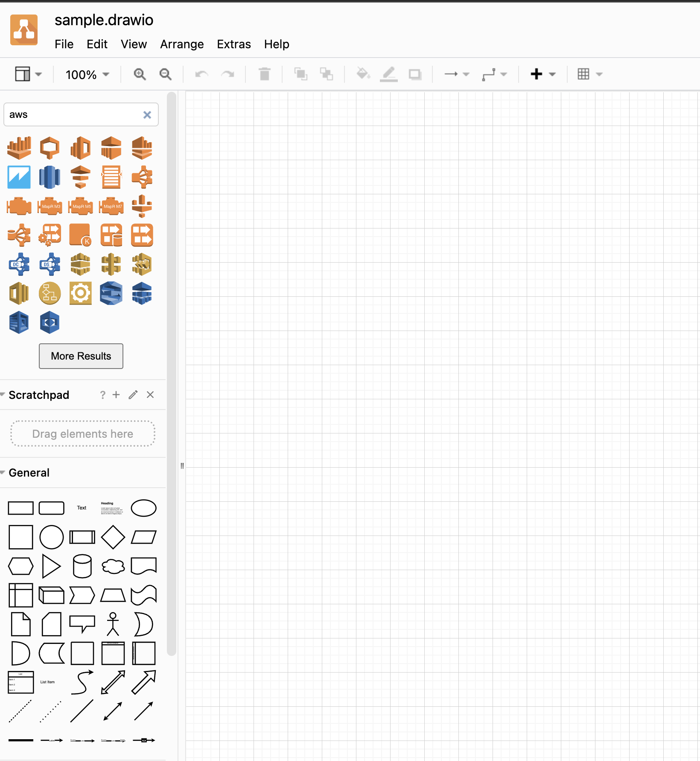
Task: Select the List Item shape
Action: tap(47, 682)
